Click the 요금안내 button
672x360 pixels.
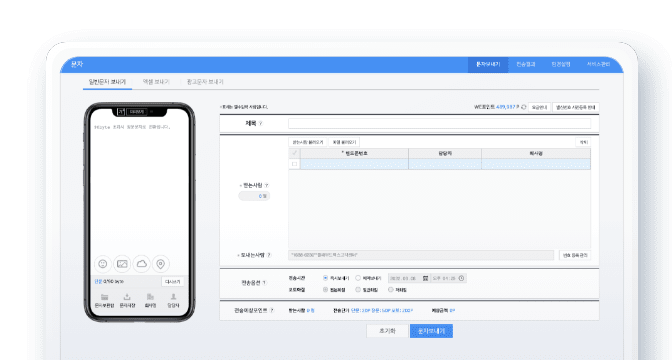(539, 107)
